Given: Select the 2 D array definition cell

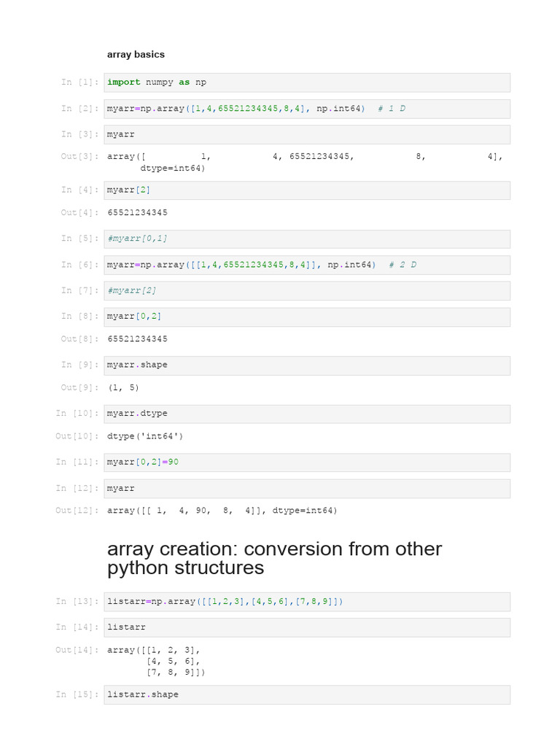Looking at the screenshot, I should tap(308, 265).
